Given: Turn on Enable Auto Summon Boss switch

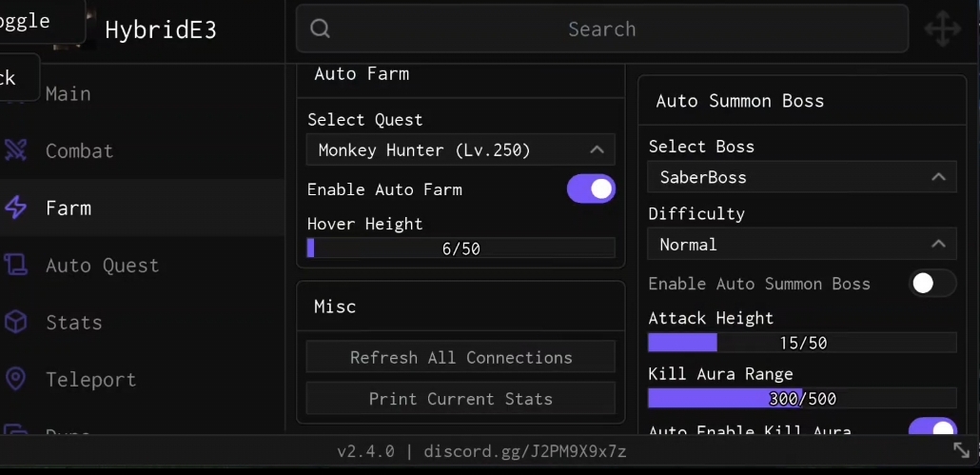Looking at the screenshot, I should pyautogui.click(x=932, y=284).
